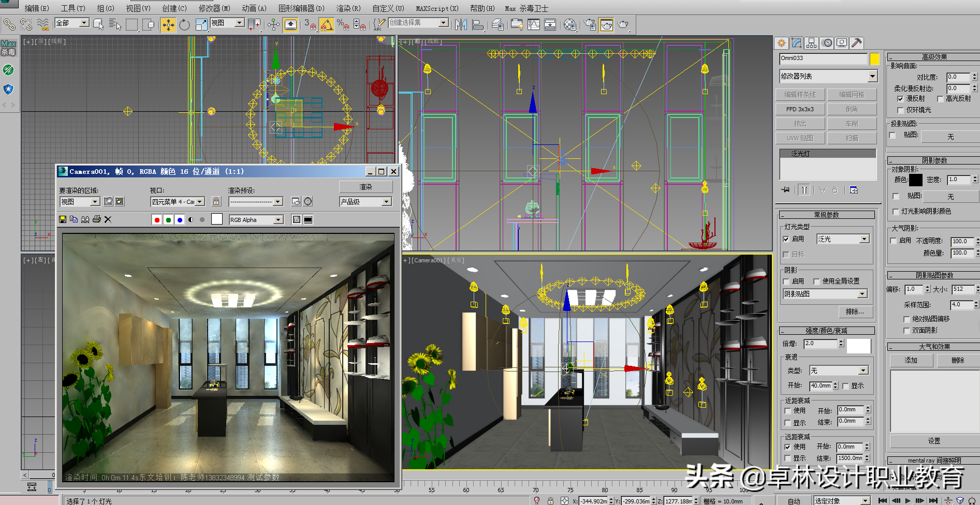Image resolution: width=980 pixels, height=505 pixels.
Task: Open the Material Editor icon
Action: [569, 24]
